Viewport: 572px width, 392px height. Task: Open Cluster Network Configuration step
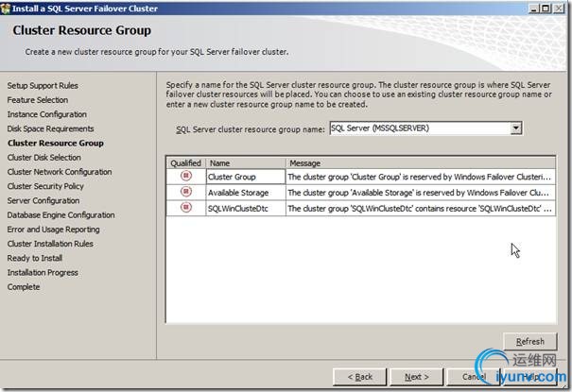[60, 172]
